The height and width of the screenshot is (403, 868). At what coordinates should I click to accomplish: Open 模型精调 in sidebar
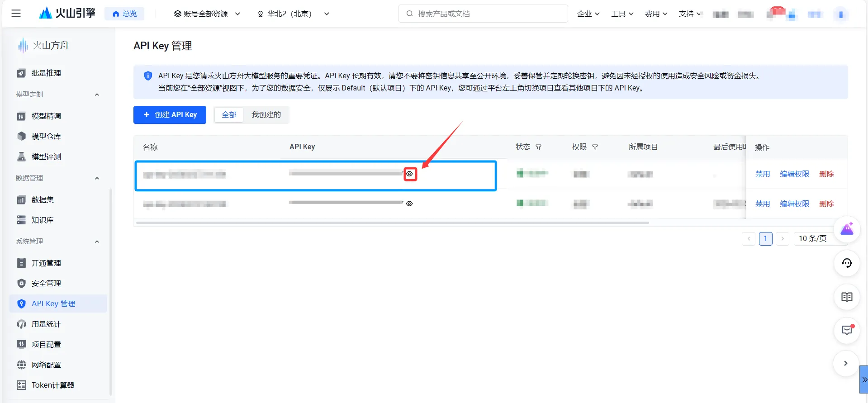[x=58, y=116]
